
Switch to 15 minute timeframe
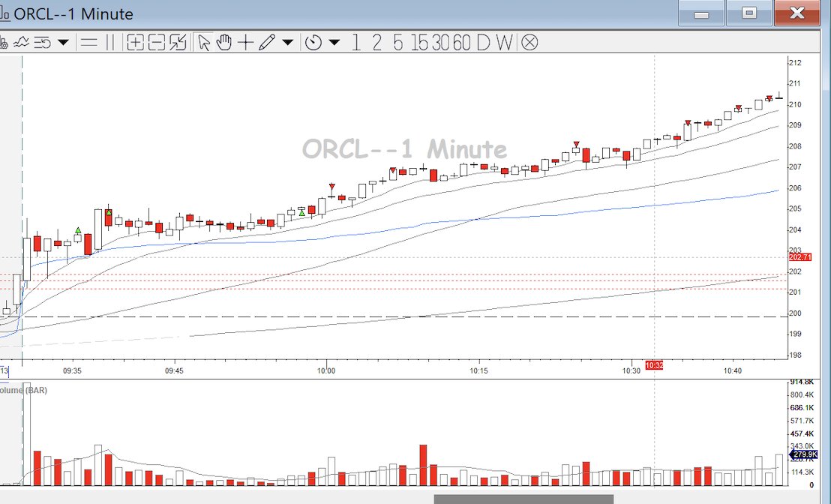coord(418,43)
